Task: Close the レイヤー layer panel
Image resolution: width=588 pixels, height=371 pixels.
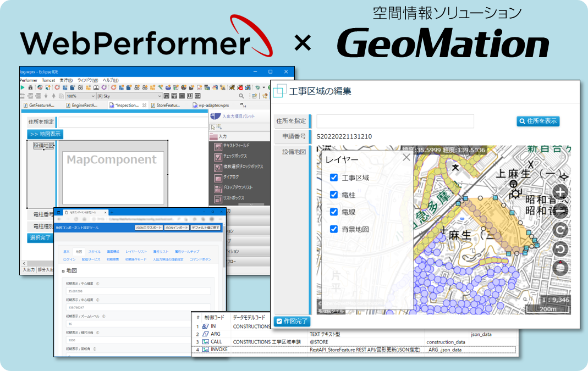Action: pos(406,158)
